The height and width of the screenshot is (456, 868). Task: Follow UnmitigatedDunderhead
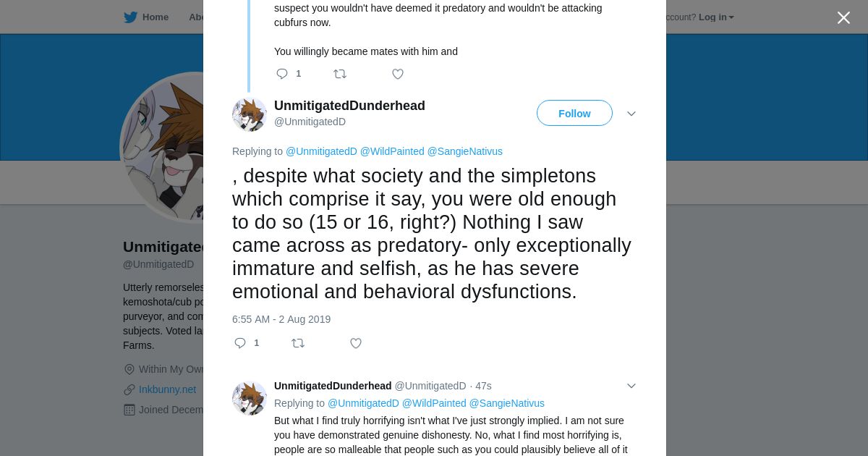tap(574, 114)
